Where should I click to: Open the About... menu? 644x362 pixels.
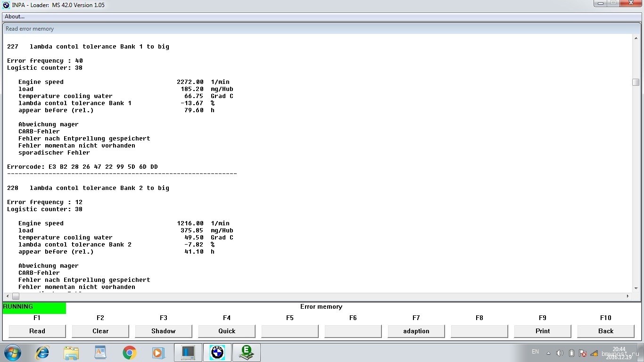click(x=15, y=16)
